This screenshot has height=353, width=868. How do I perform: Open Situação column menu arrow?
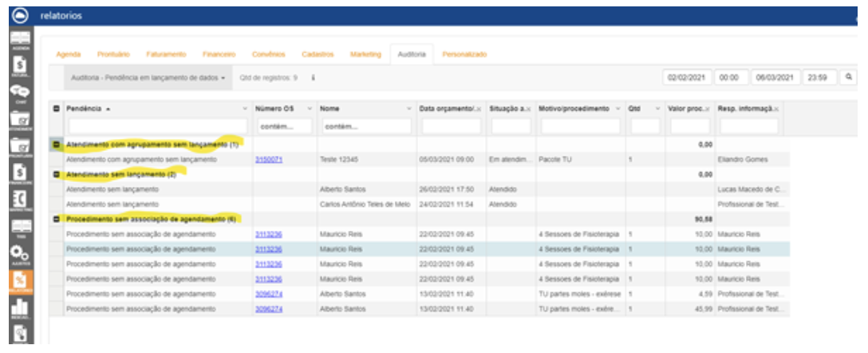coord(529,109)
